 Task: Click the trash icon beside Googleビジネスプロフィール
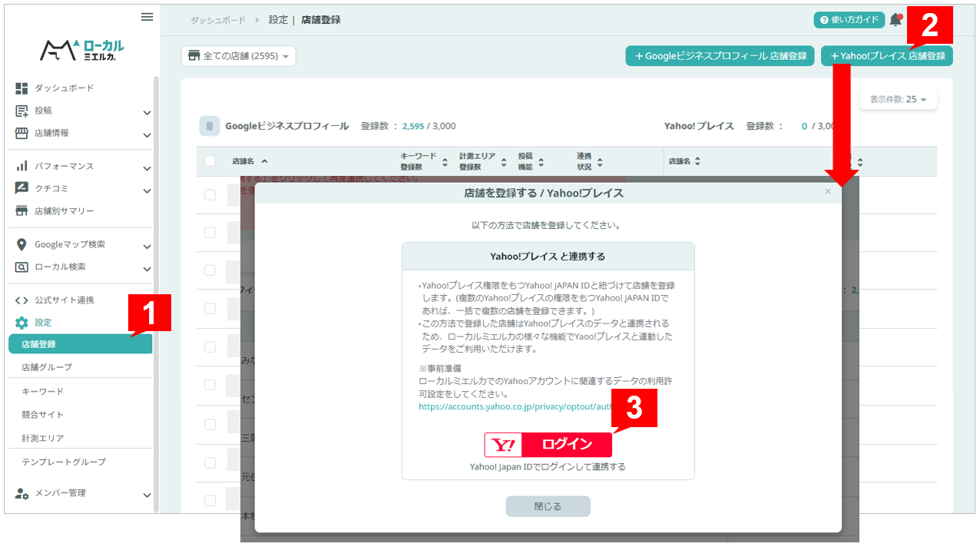click(x=210, y=126)
